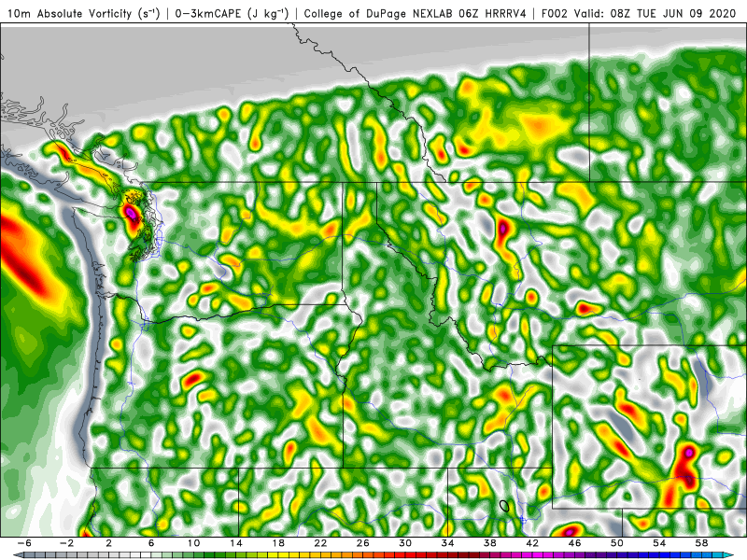The height and width of the screenshot is (560, 747).
Task: Click the '−6' color scale label
Action: 24,543
